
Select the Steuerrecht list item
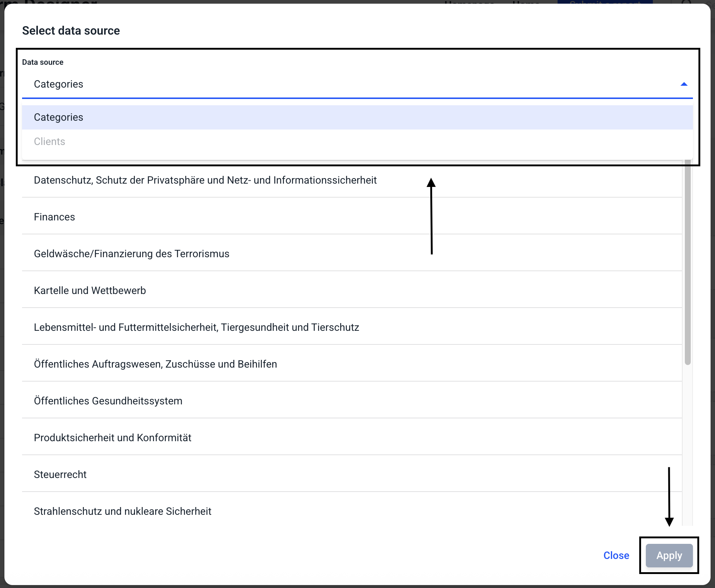60,475
